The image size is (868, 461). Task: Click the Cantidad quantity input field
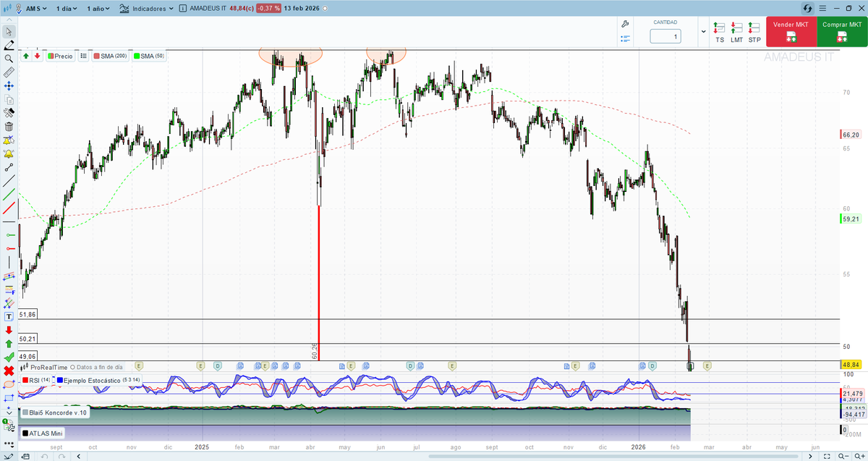coord(665,36)
